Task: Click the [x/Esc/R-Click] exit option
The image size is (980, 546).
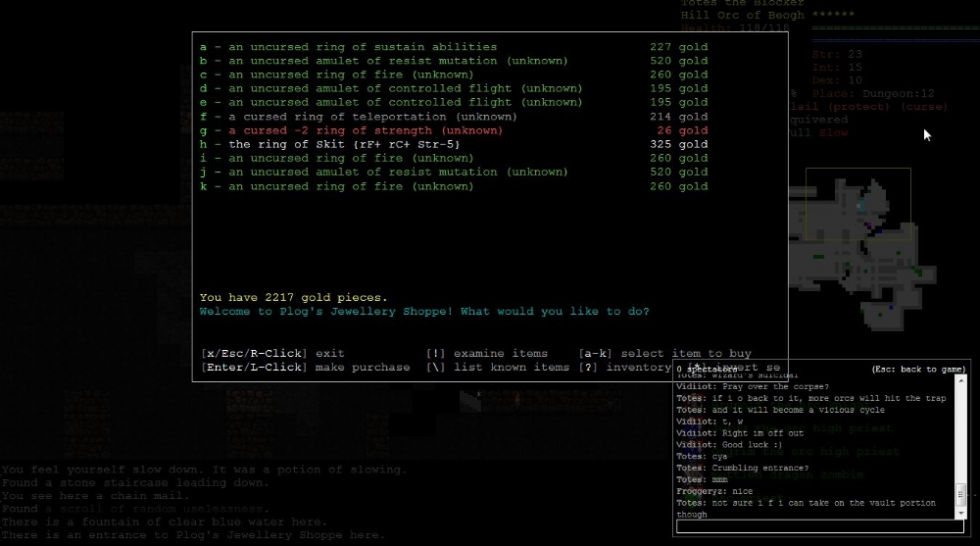Action: click(272, 353)
